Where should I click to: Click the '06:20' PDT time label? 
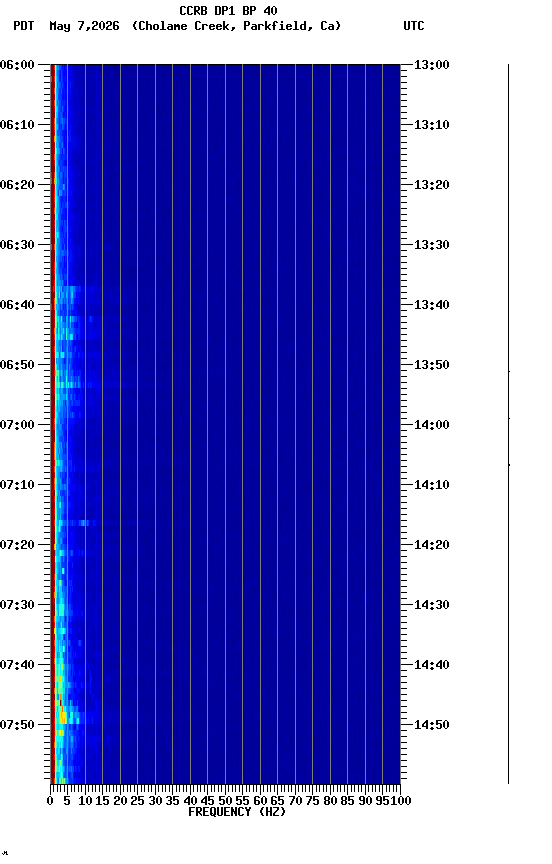click(17, 185)
